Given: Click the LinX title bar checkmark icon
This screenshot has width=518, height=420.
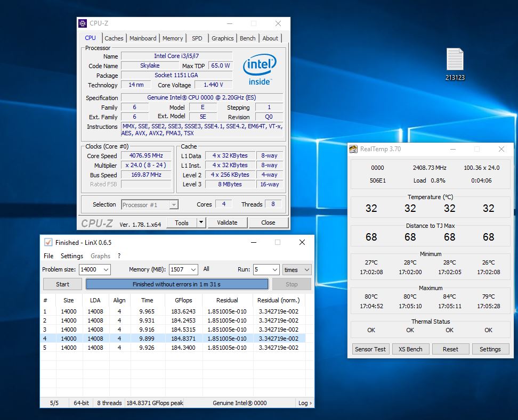Looking at the screenshot, I should coord(48,243).
